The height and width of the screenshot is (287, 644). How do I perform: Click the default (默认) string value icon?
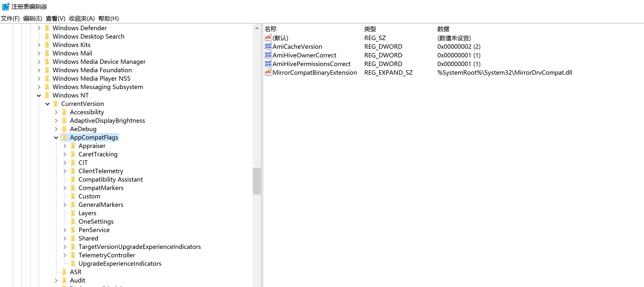268,38
